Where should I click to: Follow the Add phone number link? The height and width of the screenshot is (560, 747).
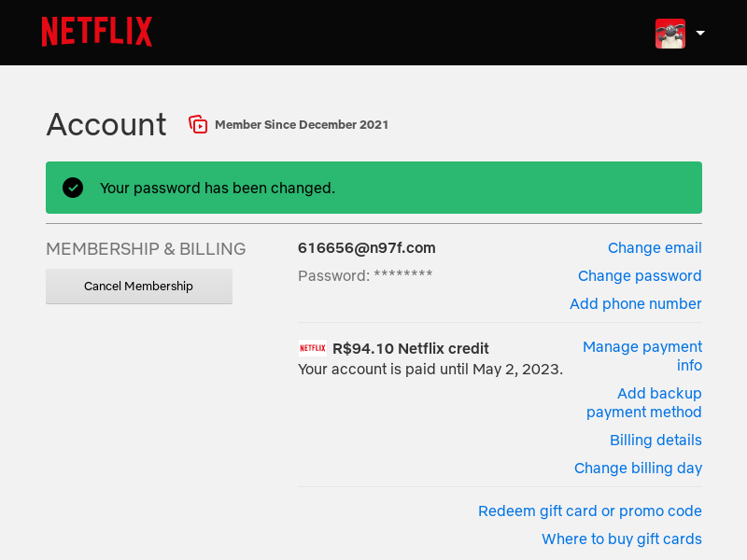[x=636, y=304]
